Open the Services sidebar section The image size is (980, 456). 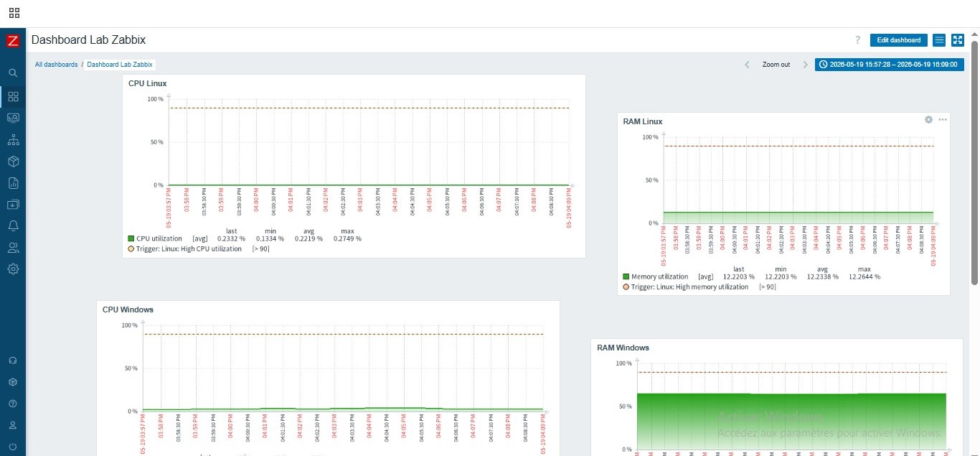click(x=13, y=139)
